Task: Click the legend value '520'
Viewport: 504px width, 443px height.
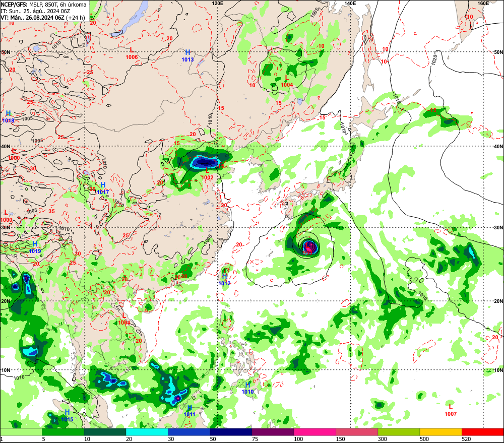Action: pyautogui.click(x=466, y=439)
